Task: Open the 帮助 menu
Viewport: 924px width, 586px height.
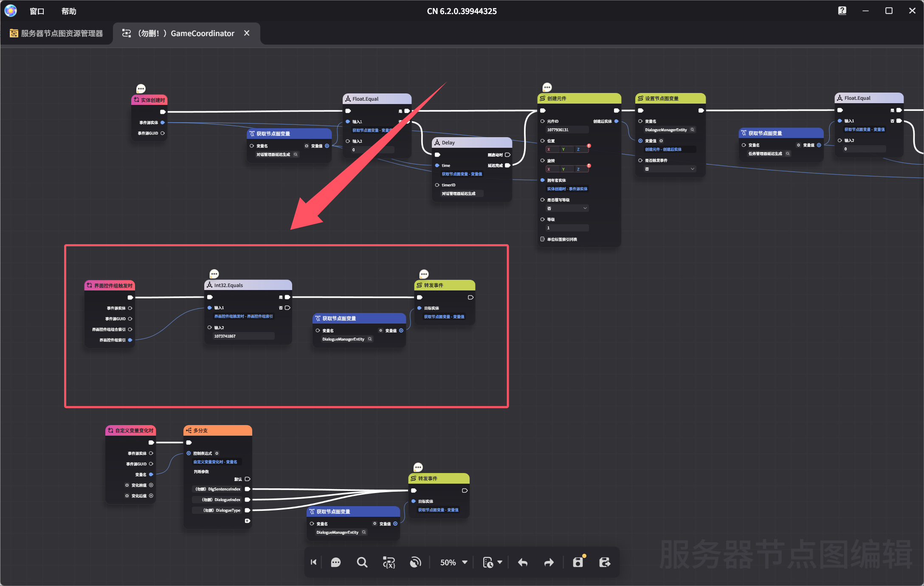Action: tap(69, 11)
